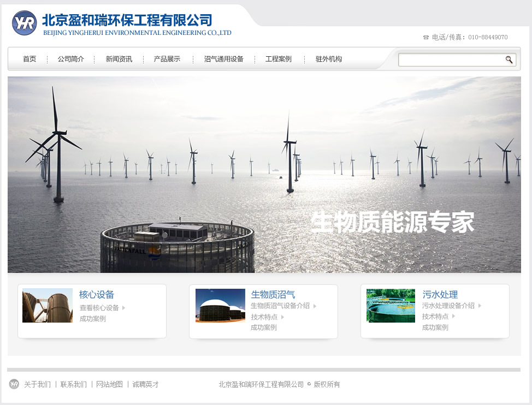Click the YHR company logo in header
The width and height of the screenshot is (532, 405).
(24, 23)
